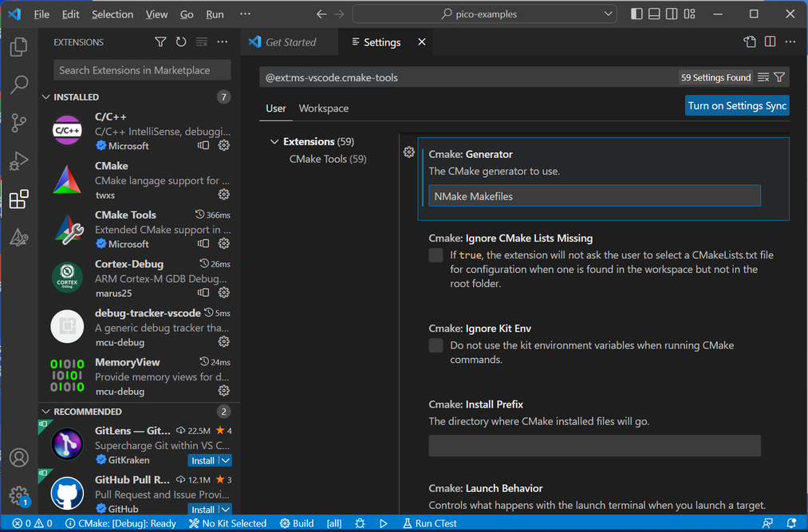The width and height of the screenshot is (808, 532).
Task: Click CMake: [Debug]: Ready status item
Action: point(120,523)
